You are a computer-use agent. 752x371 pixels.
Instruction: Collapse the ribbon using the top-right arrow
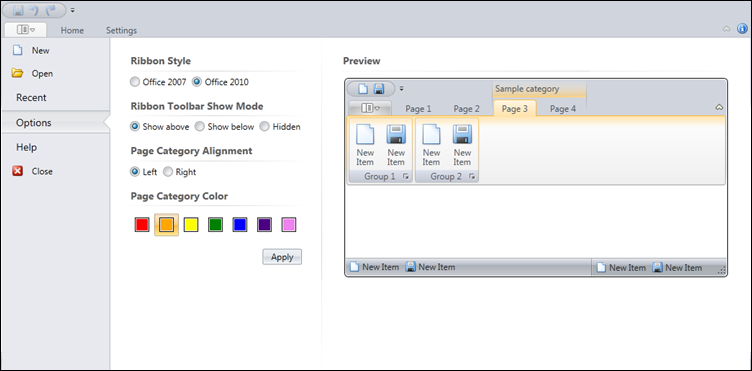[727, 29]
